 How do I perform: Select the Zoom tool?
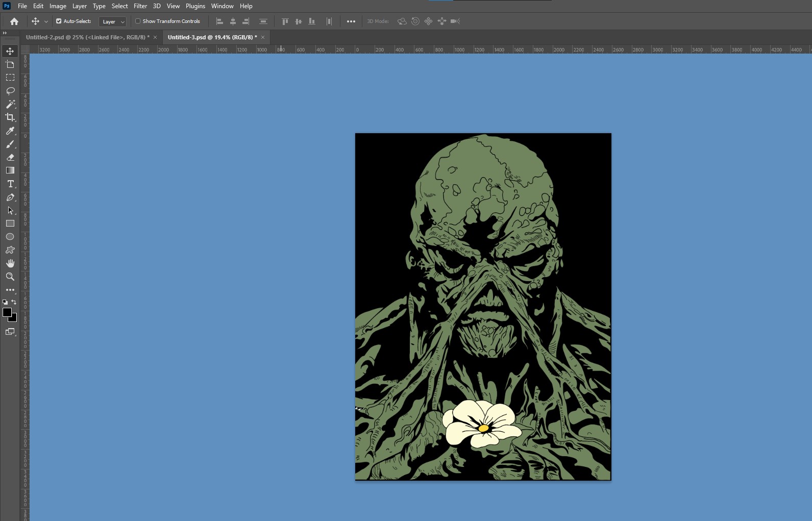(x=10, y=277)
